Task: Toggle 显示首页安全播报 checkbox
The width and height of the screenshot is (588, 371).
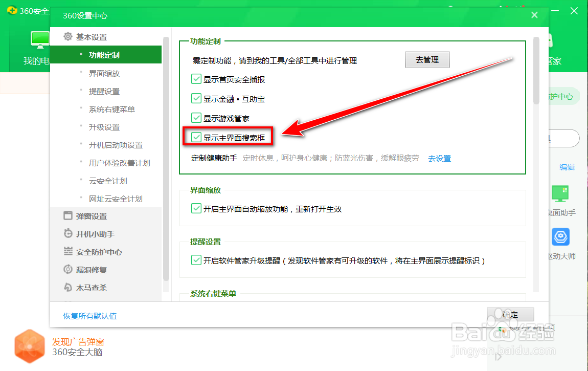Action: point(196,79)
